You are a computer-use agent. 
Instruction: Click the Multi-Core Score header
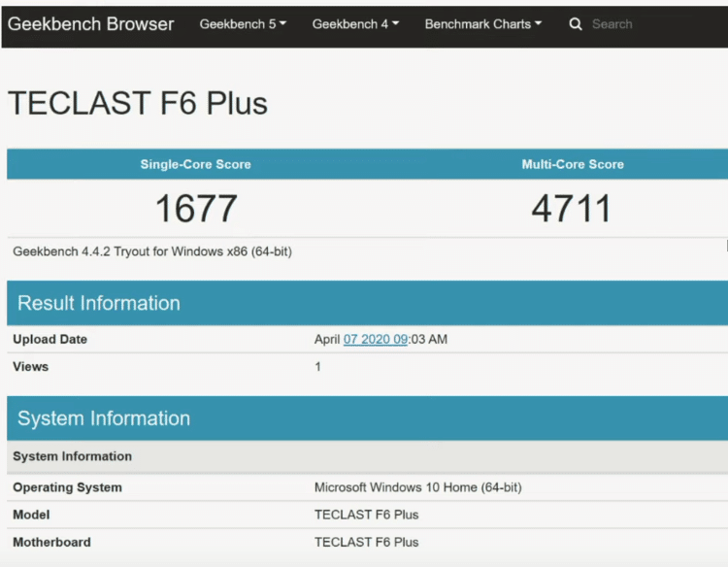click(x=573, y=164)
